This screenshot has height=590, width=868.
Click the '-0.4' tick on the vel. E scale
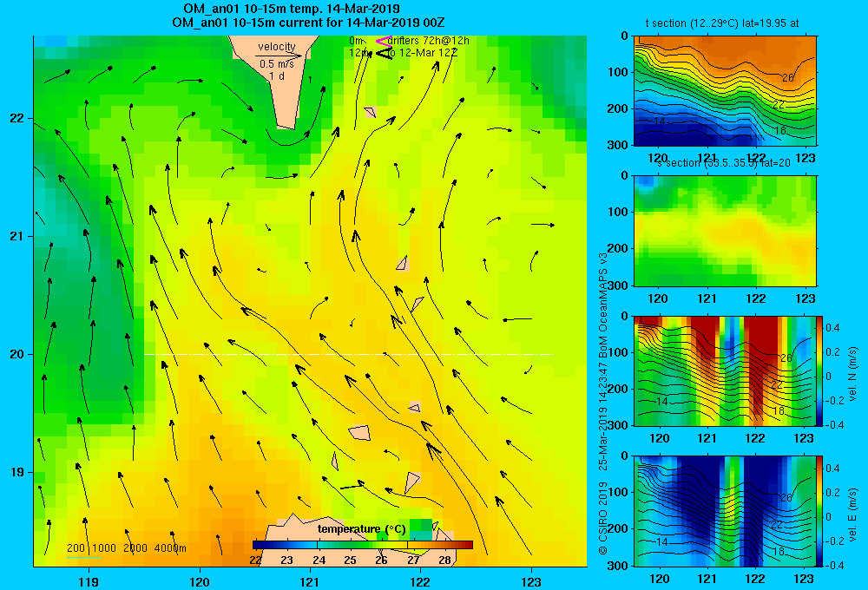tap(835, 565)
